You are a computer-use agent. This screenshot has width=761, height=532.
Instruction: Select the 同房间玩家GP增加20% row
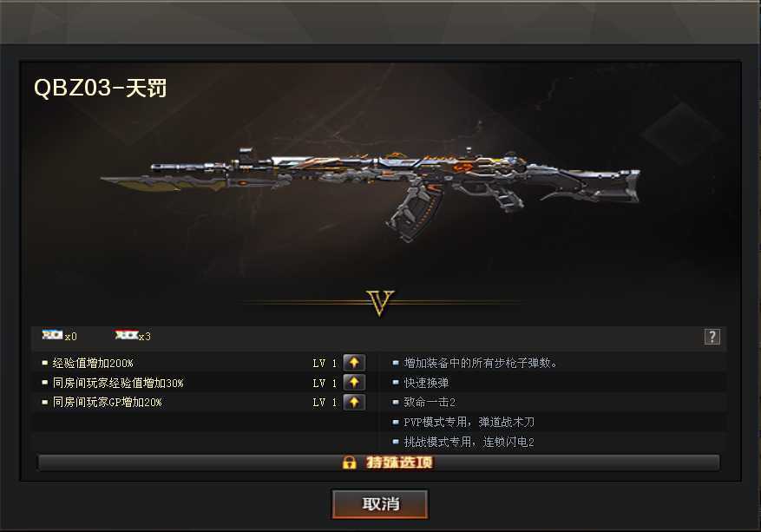205,402
